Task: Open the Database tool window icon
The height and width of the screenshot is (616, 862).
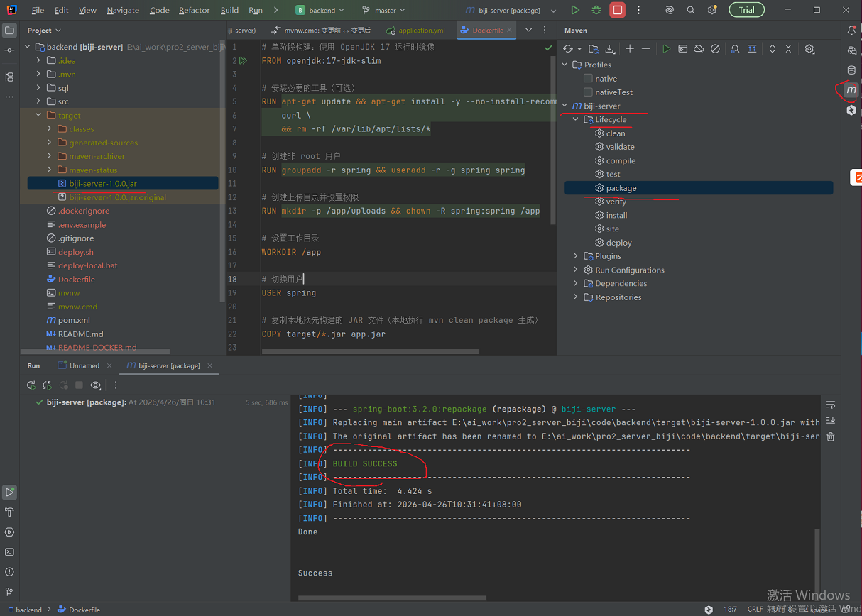Action: click(851, 70)
